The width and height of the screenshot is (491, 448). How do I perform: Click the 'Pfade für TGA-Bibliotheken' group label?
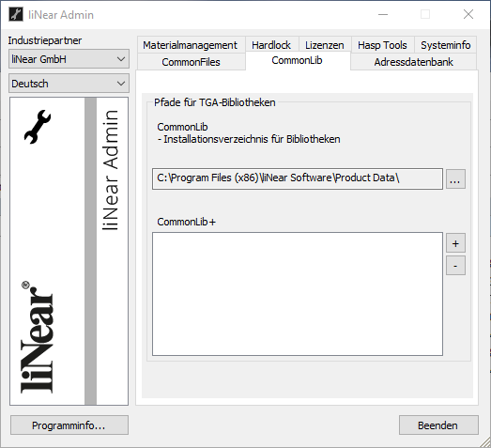click(x=214, y=102)
